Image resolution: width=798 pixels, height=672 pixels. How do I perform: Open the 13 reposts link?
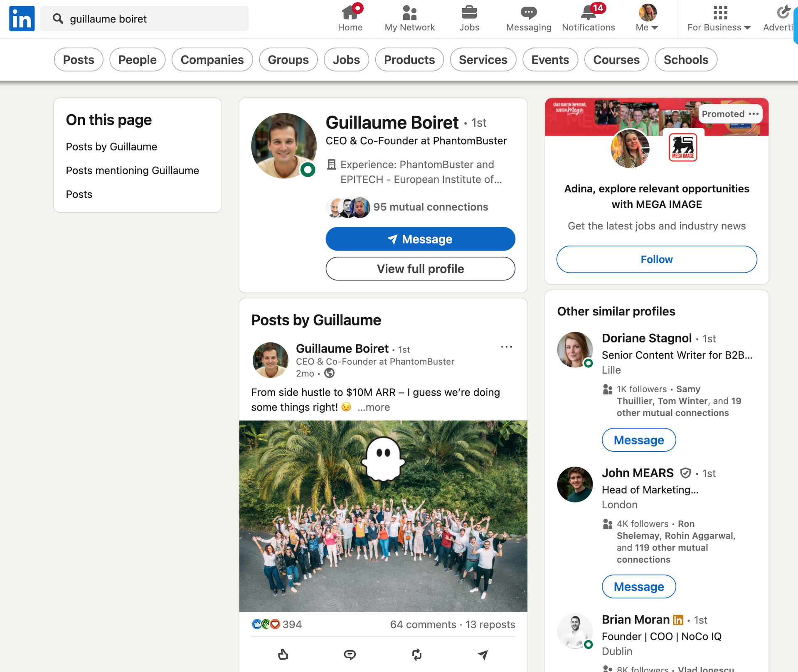pyautogui.click(x=490, y=625)
